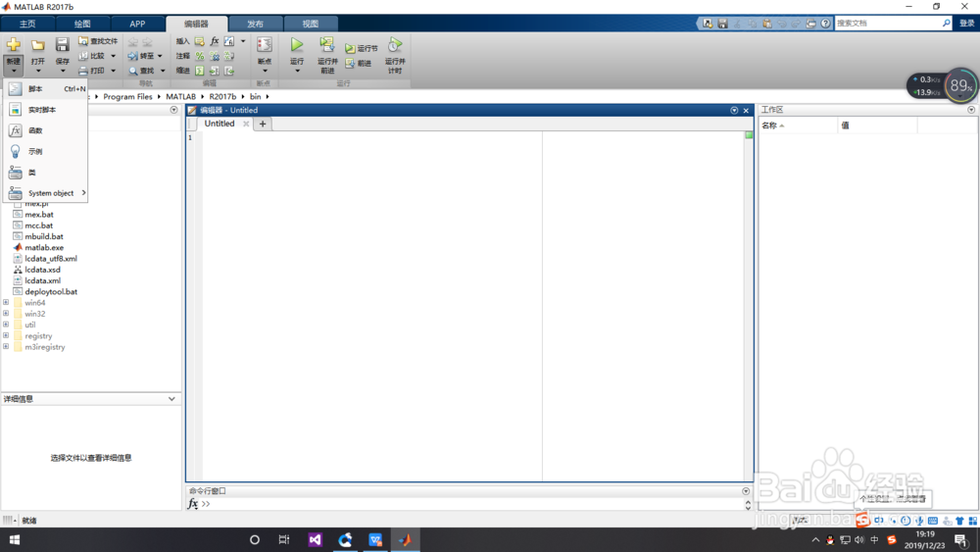Select 实时脚本 live script menu entry
980x552 pixels.
[x=45, y=110]
